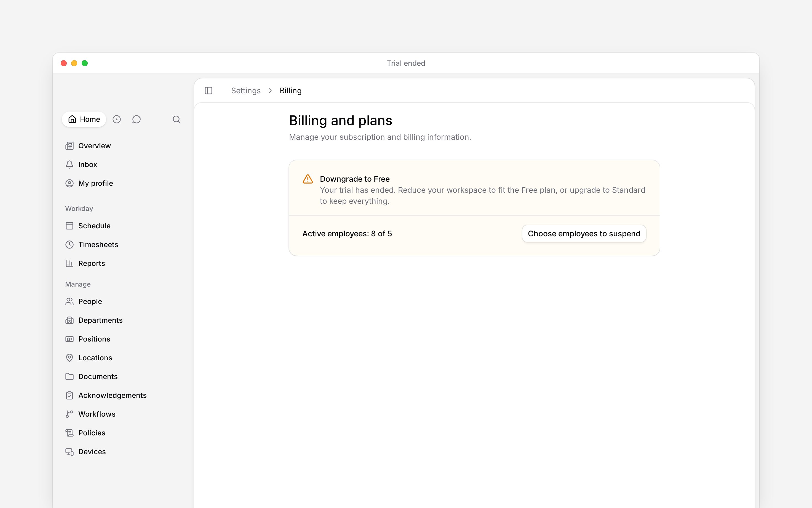The height and width of the screenshot is (508, 812).
Task: Click the breadcrumb chevron separator
Action: (x=270, y=91)
